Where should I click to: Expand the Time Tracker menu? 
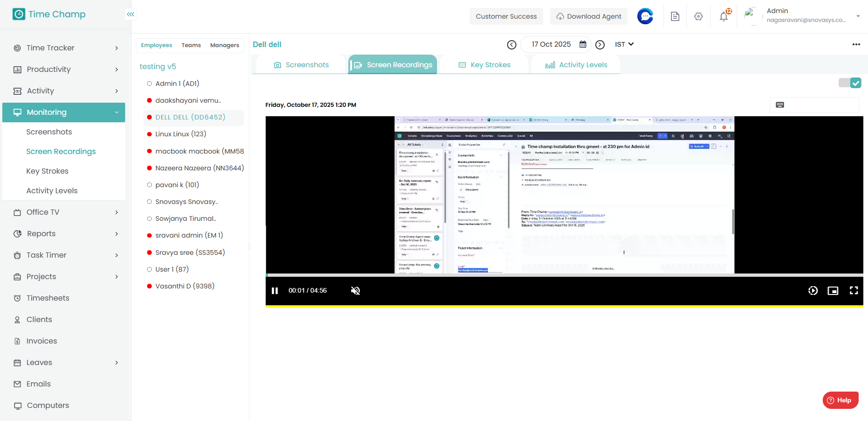pyautogui.click(x=65, y=48)
